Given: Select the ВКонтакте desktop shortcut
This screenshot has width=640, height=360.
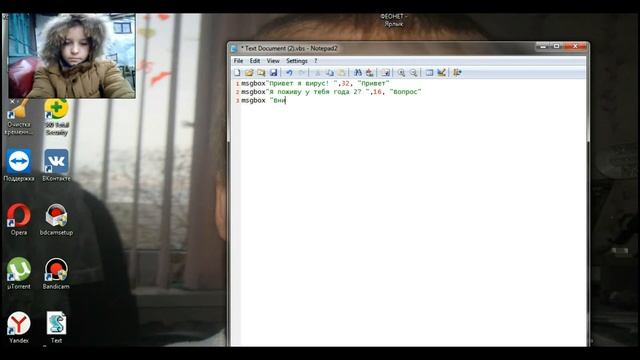Looking at the screenshot, I should pos(56,165).
